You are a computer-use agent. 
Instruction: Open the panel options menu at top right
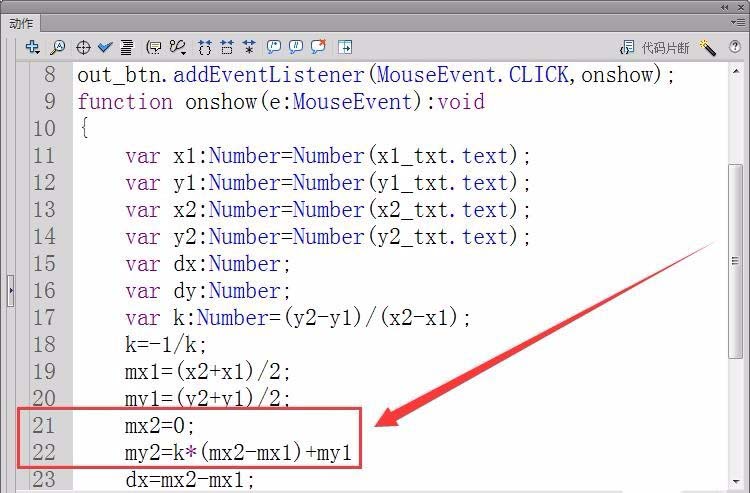click(x=738, y=22)
